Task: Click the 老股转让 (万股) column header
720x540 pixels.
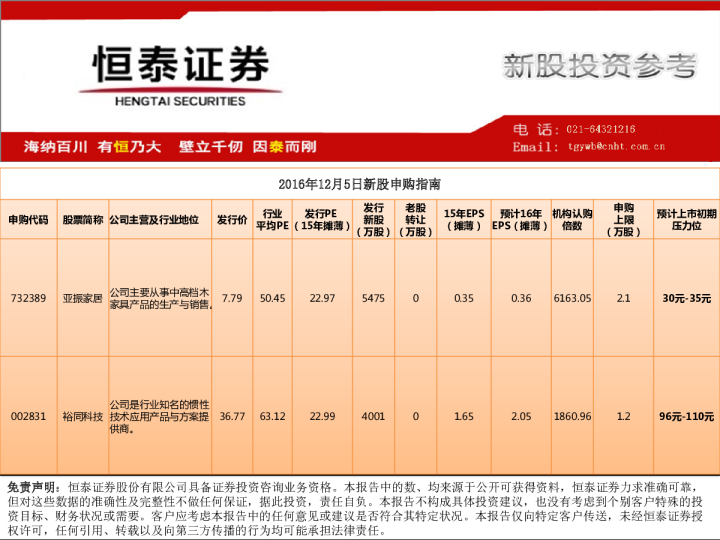Action: 416,220
